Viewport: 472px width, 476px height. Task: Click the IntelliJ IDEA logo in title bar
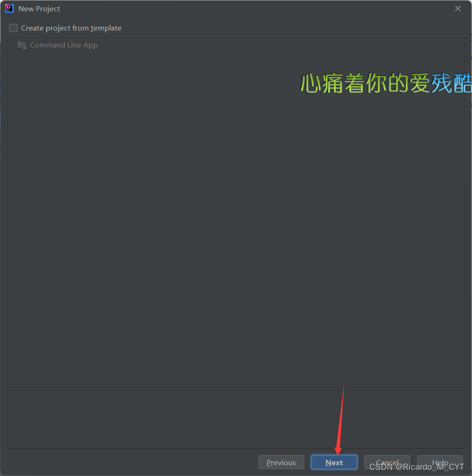[9, 8]
